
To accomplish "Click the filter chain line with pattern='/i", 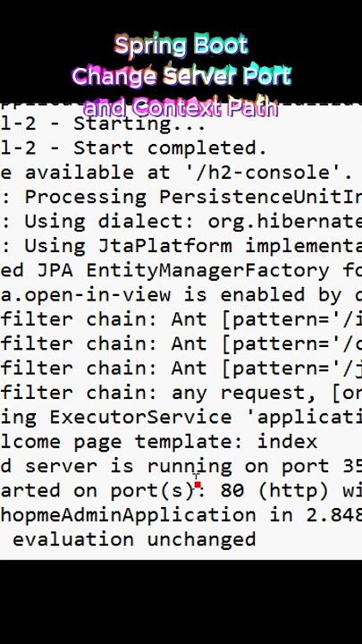I will click(181, 319).
